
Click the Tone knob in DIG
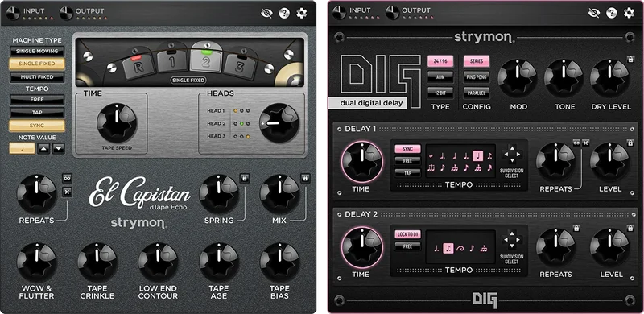click(564, 78)
